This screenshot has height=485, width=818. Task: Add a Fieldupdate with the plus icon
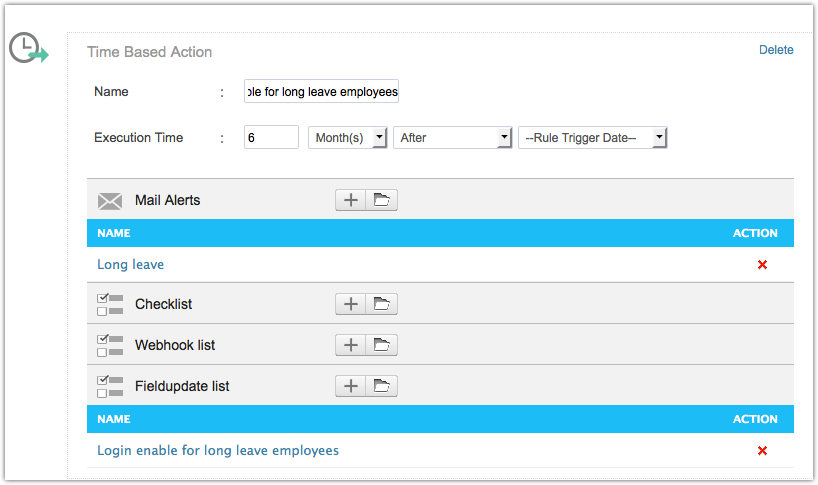351,386
